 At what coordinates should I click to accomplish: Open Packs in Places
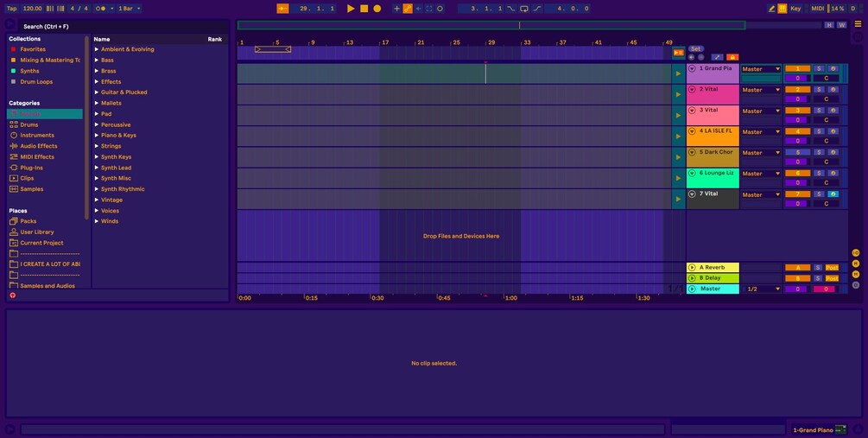[x=28, y=221]
